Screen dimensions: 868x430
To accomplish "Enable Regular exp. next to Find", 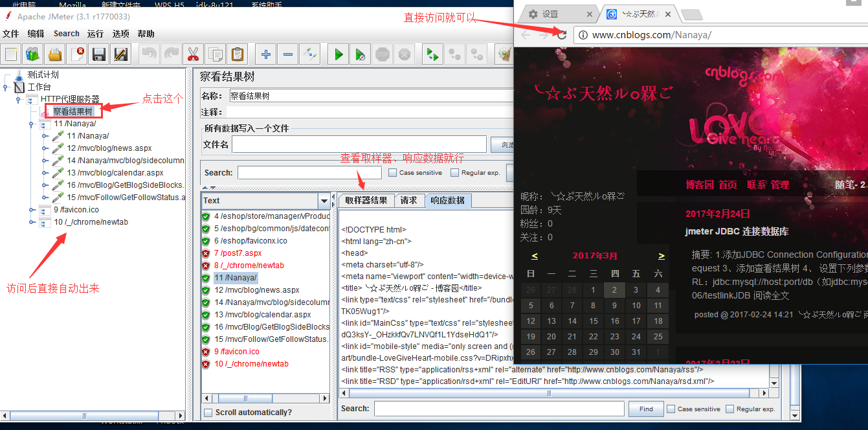I will point(729,409).
